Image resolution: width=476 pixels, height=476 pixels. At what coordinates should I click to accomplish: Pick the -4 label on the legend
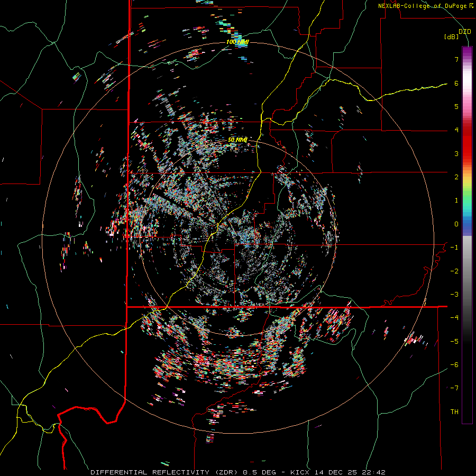click(x=454, y=318)
